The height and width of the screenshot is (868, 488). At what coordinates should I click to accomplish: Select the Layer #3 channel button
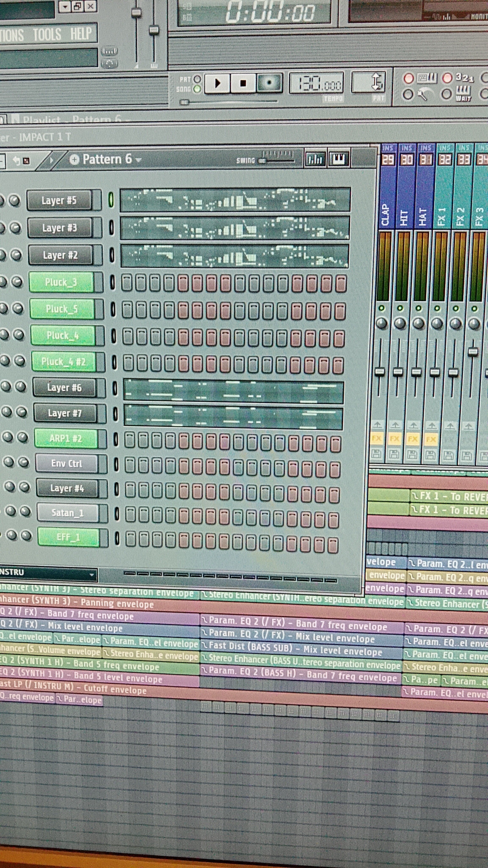click(60, 228)
